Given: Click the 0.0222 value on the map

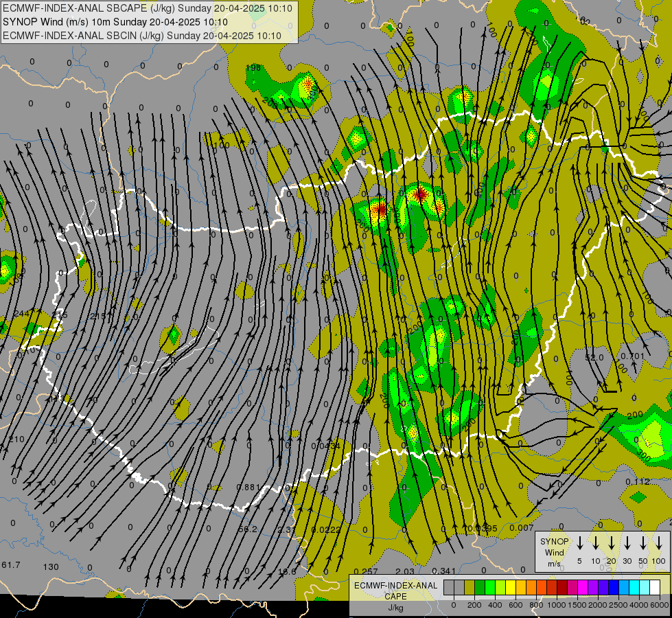Looking at the screenshot, I should coord(326,529).
